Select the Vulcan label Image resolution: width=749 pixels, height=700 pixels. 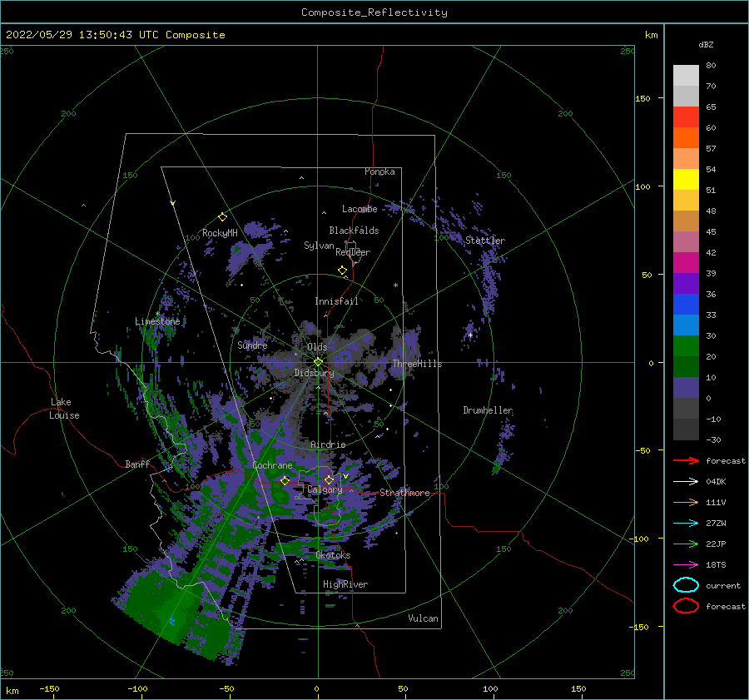pos(424,618)
